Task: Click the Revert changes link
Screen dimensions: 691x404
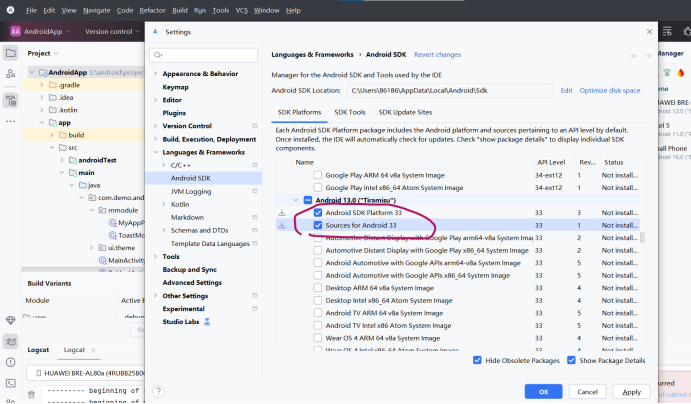Action: tap(438, 55)
